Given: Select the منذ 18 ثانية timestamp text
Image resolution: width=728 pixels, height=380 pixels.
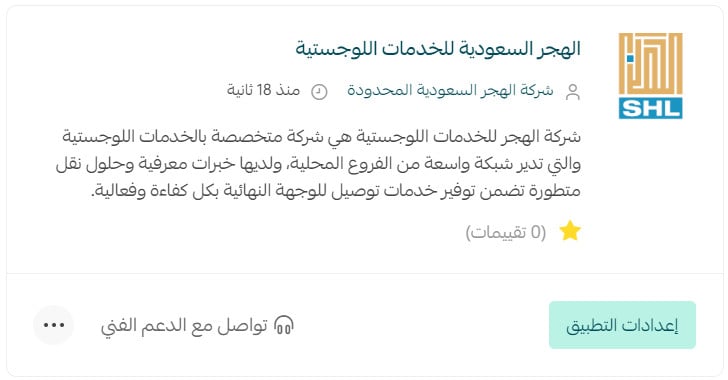Looking at the screenshot, I should coord(263,90).
